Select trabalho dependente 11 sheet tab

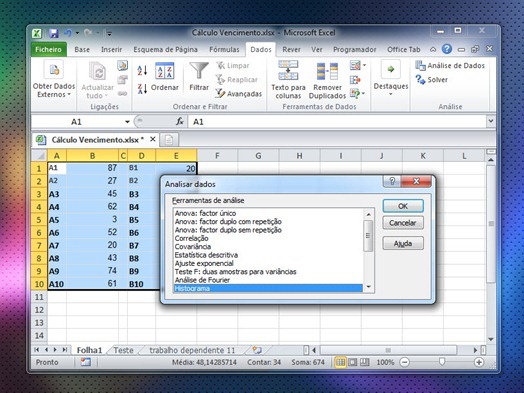click(x=192, y=350)
